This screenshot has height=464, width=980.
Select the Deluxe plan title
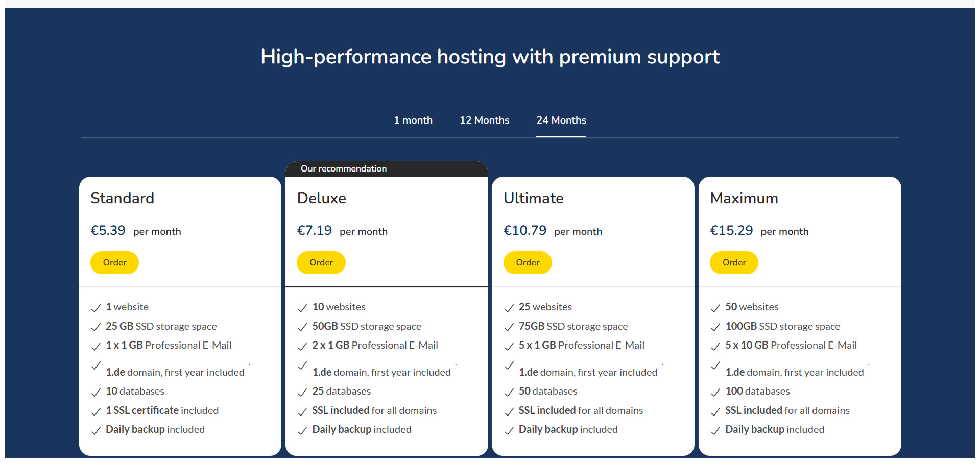321,198
